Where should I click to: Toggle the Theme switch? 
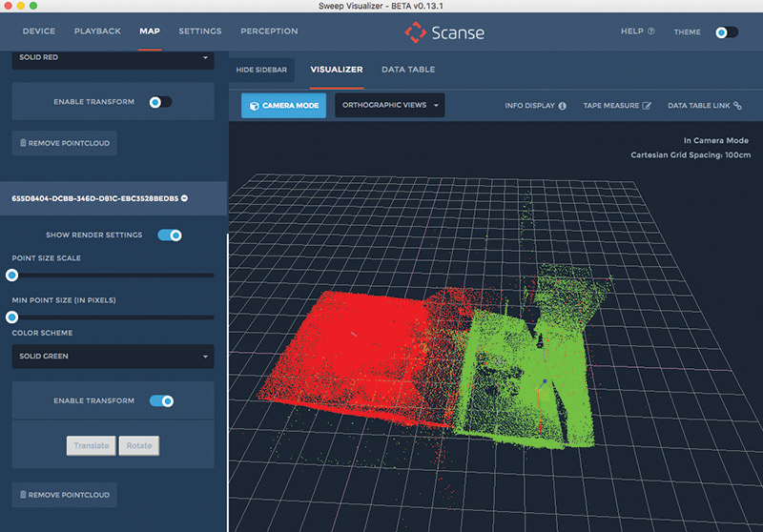(727, 32)
